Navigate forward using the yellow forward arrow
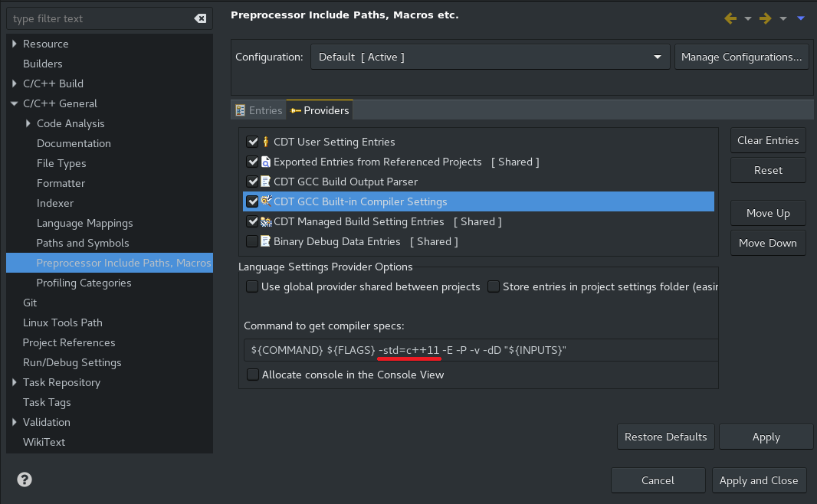 (766, 18)
